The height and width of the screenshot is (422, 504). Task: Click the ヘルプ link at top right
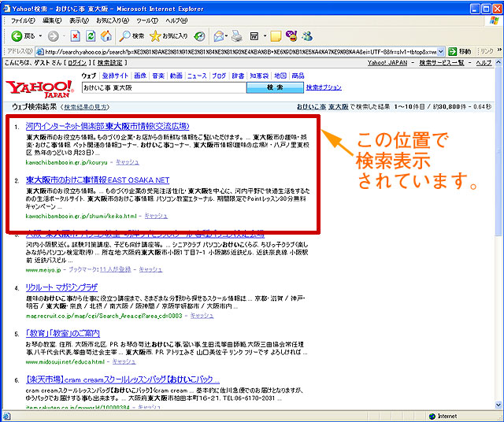point(484,63)
